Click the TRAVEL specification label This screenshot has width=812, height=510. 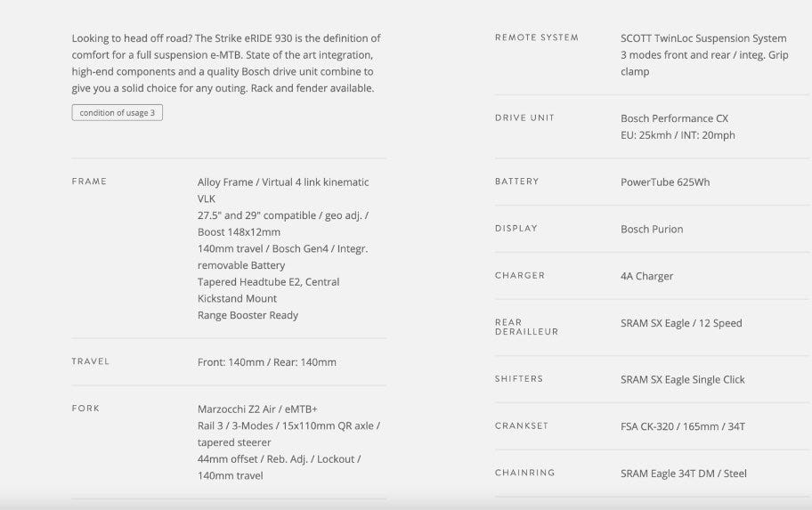[x=90, y=361]
